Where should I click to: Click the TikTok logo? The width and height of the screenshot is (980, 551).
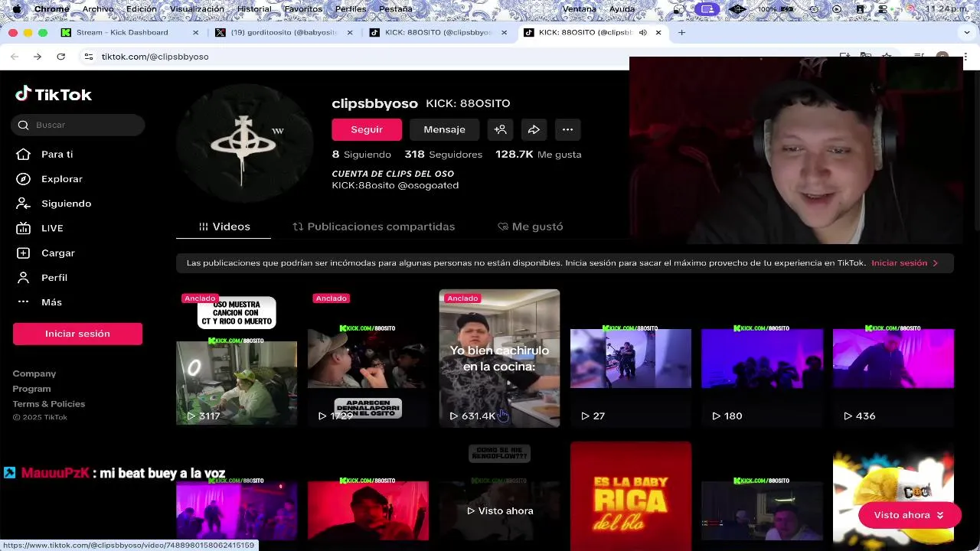click(54, 94)
